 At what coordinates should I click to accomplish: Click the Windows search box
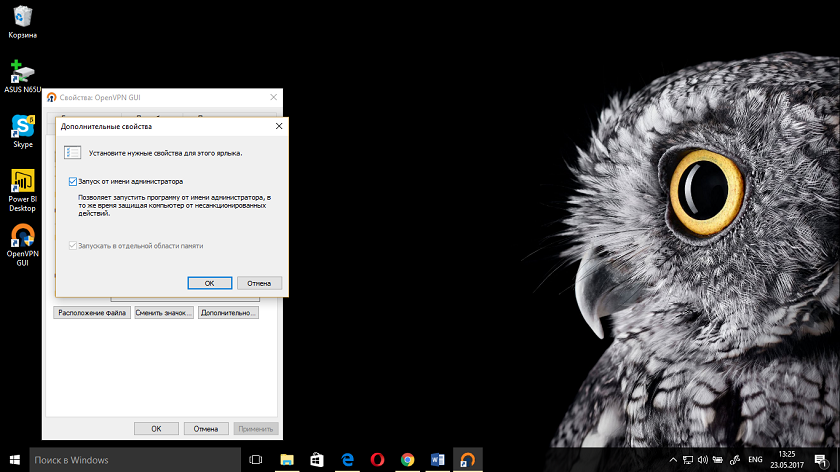[135, 460]
